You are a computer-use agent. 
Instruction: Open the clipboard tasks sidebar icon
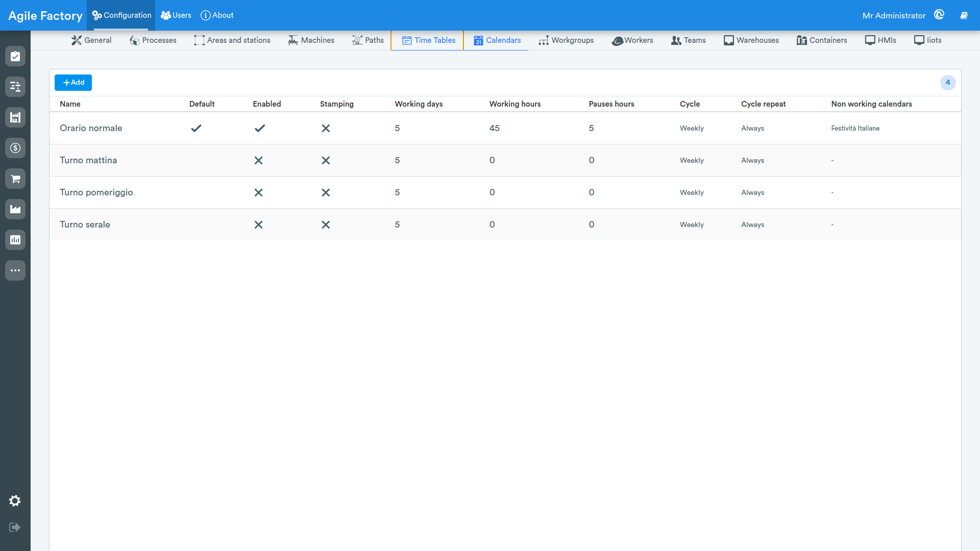pos(15,56)
